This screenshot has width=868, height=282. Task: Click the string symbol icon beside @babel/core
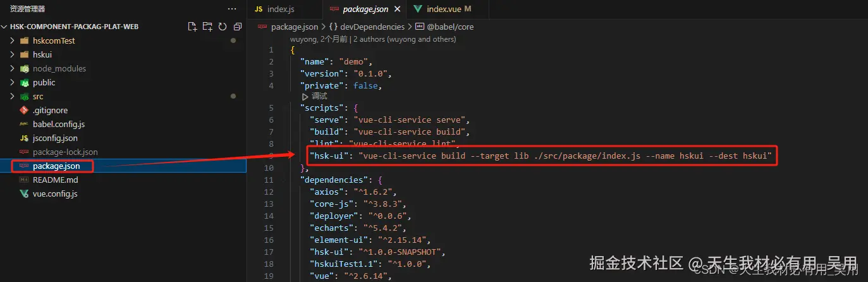[x=420, y=27]
